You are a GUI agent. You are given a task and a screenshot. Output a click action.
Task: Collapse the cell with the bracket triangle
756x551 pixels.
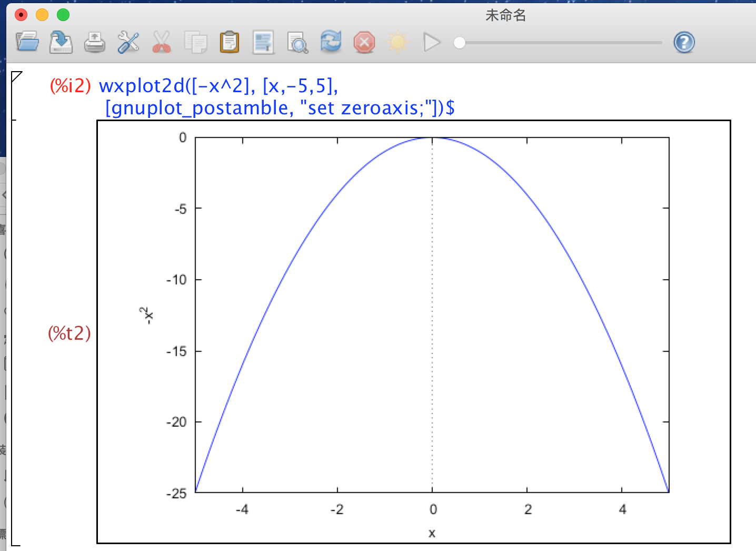[x=16, y=77]
